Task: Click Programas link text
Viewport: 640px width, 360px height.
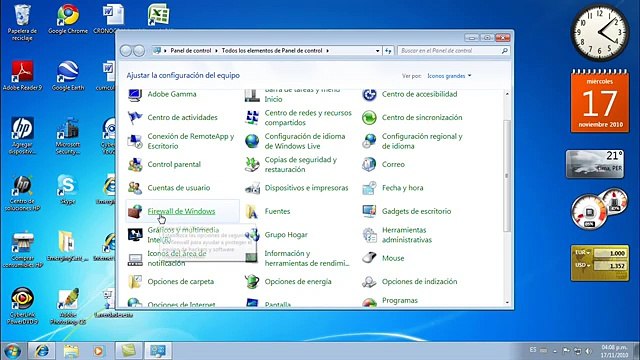Action: click(x=400, y=300)
